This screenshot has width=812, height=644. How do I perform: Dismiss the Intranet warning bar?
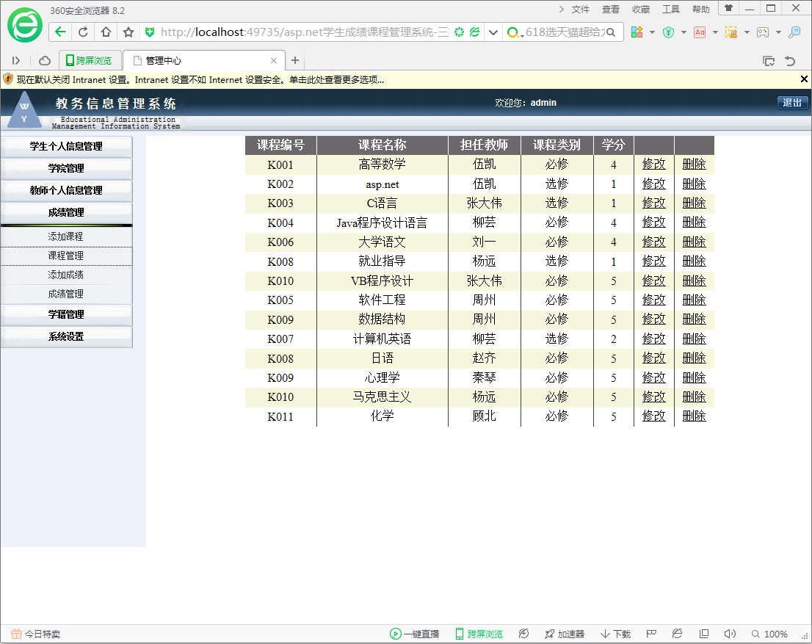(x=804, y=79)
